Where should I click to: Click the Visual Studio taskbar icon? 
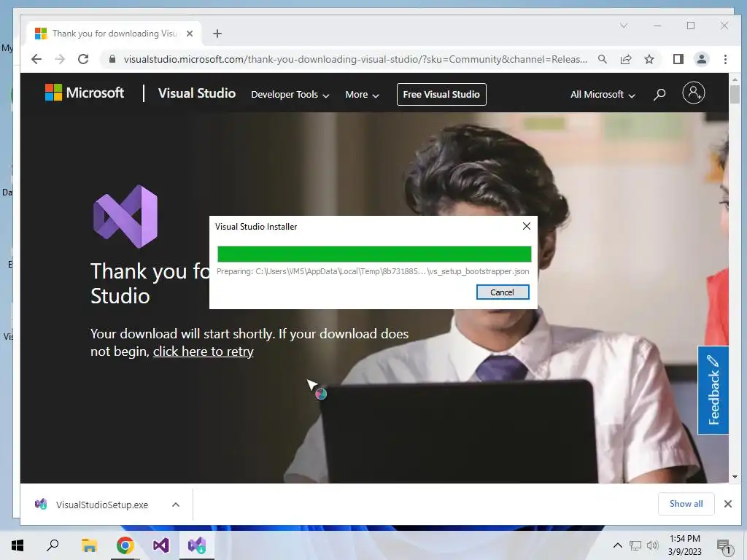point(161,545)
